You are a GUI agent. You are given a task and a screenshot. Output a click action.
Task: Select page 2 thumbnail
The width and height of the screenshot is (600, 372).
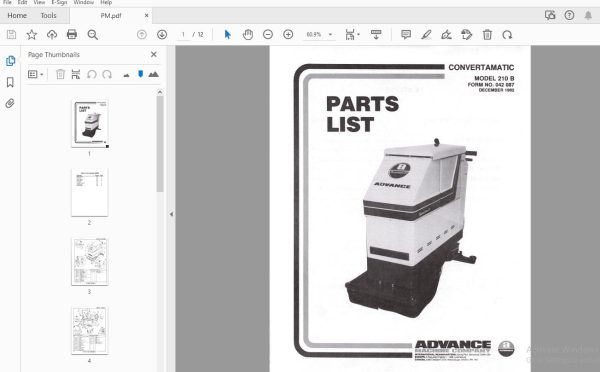coord(90,193)
